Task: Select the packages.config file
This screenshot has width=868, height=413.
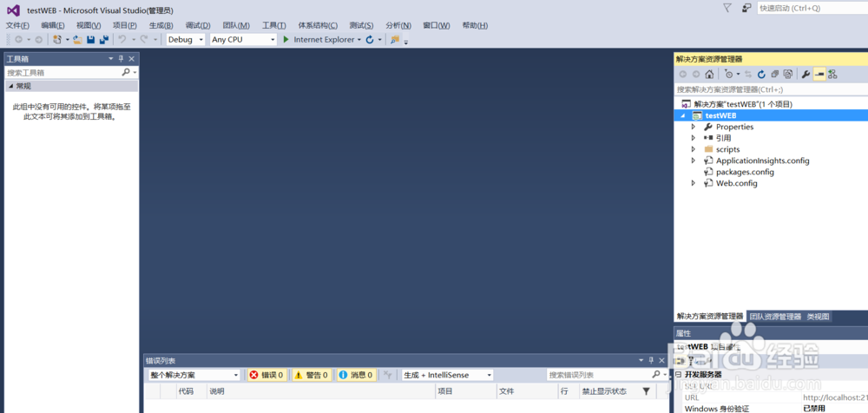Action: (745, 172)
